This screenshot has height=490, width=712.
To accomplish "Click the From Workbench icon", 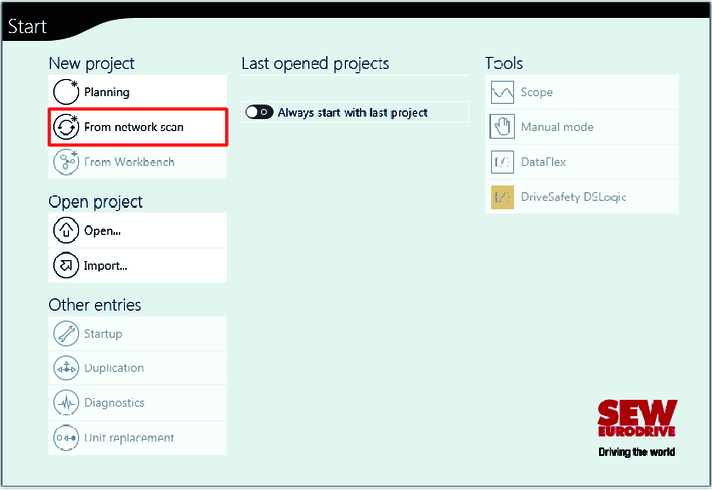I will [x=66, y=162].
